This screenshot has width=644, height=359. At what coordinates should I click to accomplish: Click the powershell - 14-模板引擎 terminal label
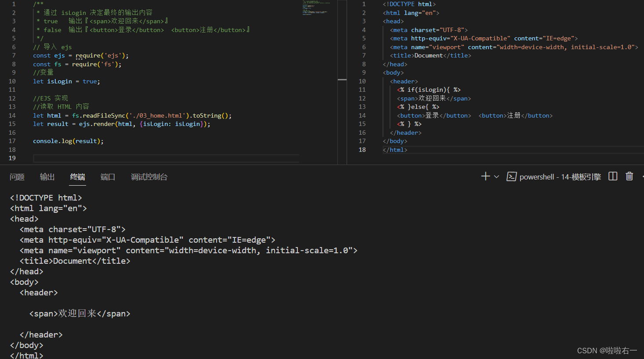point(560,177)
